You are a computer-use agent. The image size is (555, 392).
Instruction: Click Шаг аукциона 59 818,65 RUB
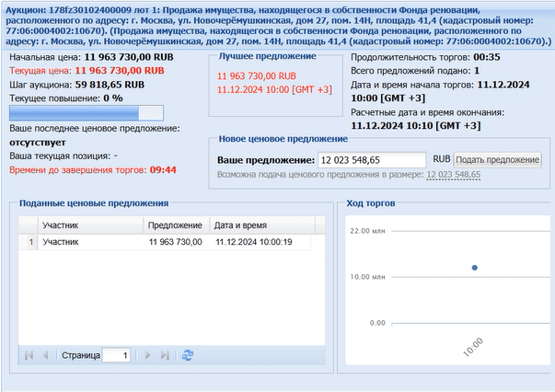click(x=76, y=85)
